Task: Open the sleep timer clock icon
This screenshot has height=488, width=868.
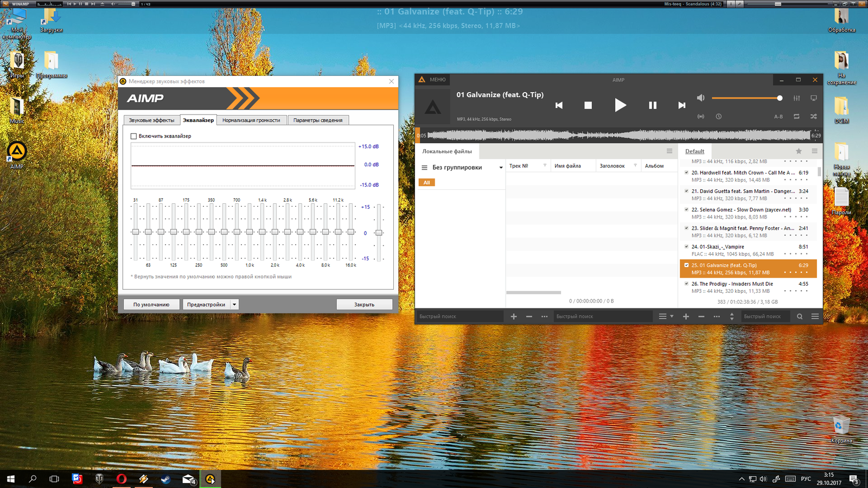Action: pyautogui.click(x=718, y=116)
